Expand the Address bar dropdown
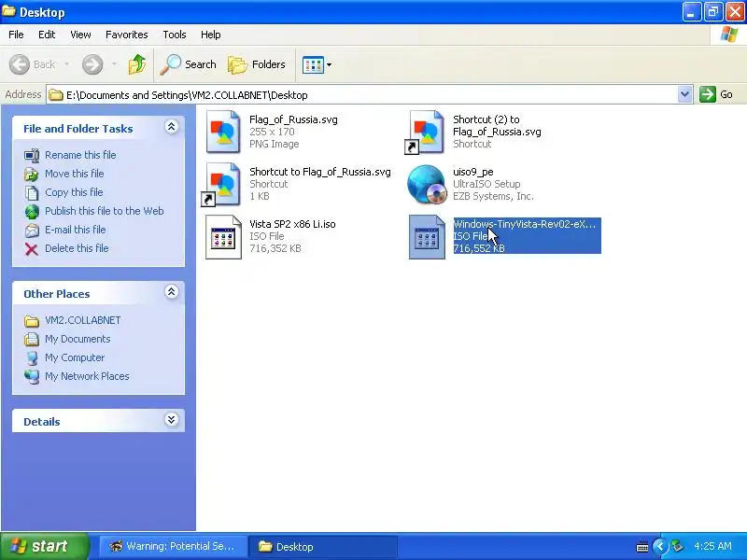 [684, 94]
